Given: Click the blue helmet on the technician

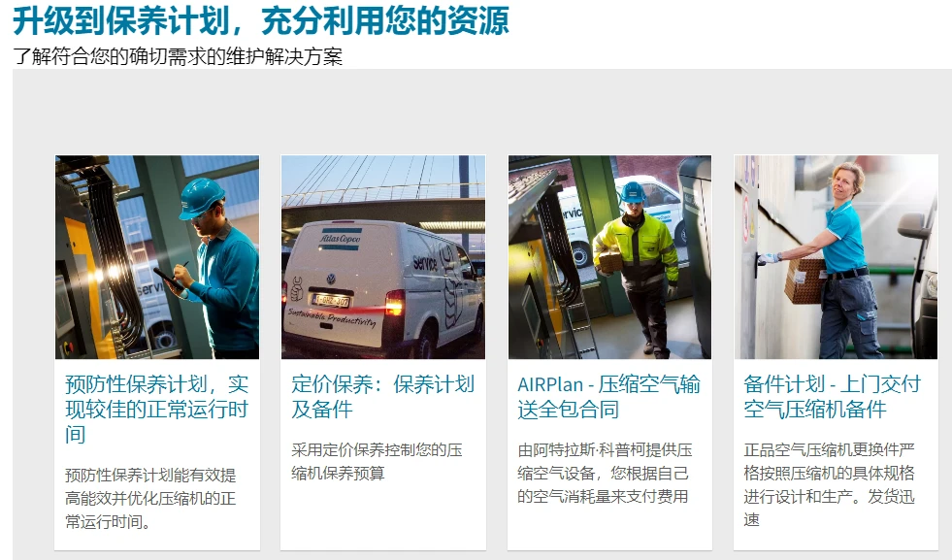Looking at the screenshot, I should (x=202, y=198).
